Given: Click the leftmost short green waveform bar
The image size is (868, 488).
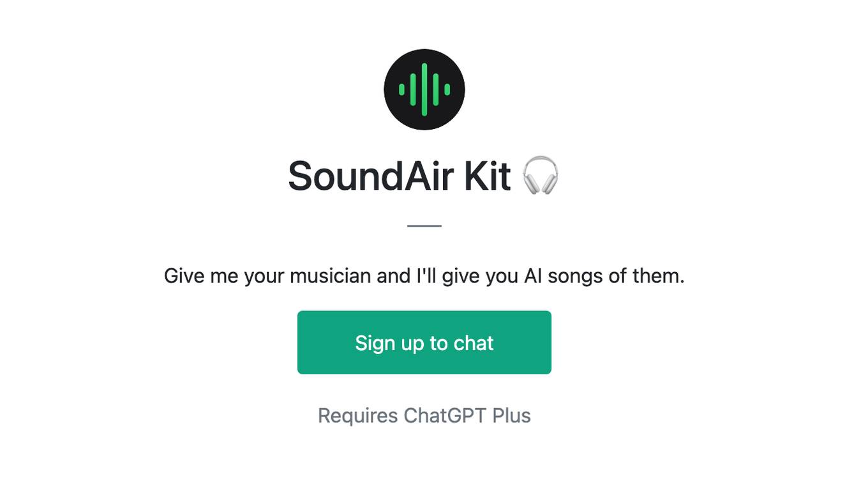Looking at the screenshot, I should coord(402,89).
